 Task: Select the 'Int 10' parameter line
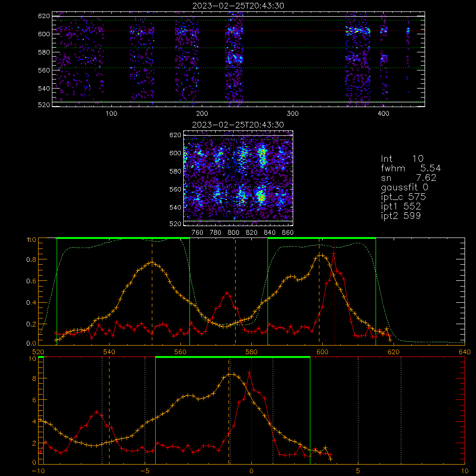click(x=402, y=159)
